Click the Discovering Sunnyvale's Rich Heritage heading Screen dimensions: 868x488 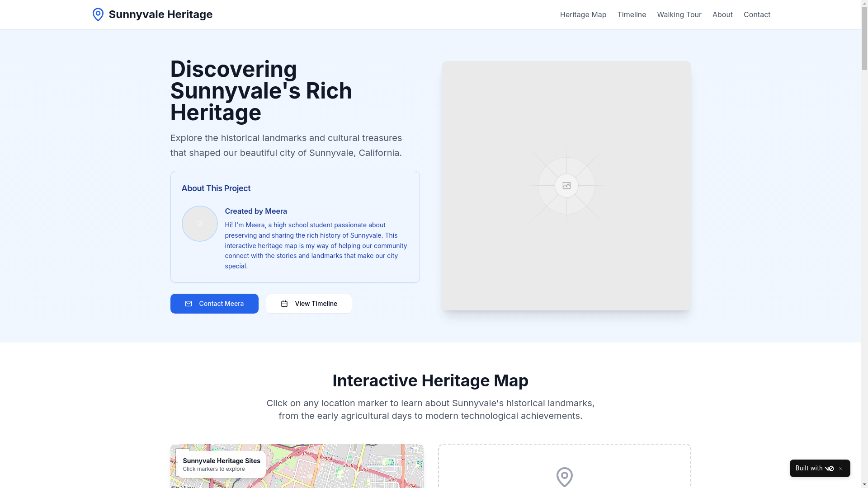[261, 91]
